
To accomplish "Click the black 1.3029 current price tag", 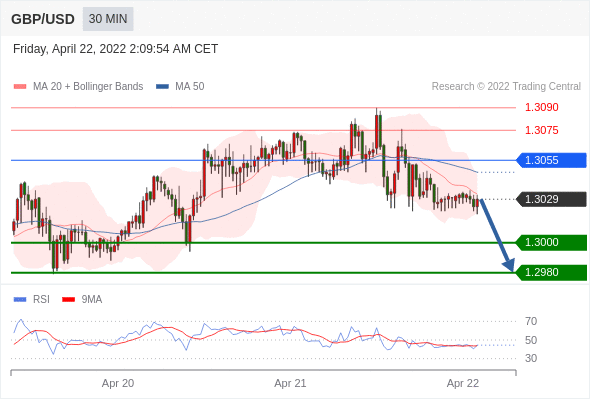I will coord(551,199).
